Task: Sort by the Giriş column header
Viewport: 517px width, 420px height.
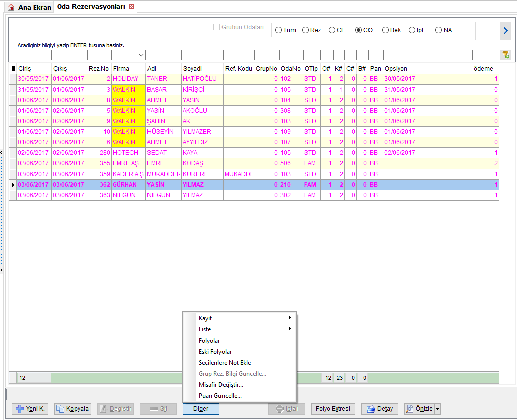Action: (34, 68)
